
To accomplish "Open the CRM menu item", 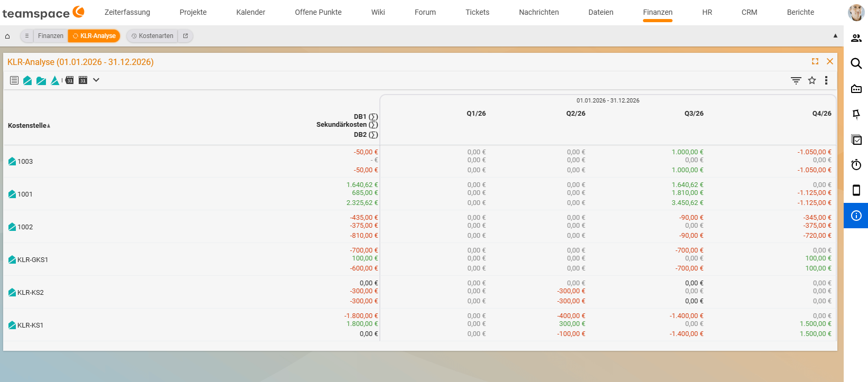I will 749,12.
